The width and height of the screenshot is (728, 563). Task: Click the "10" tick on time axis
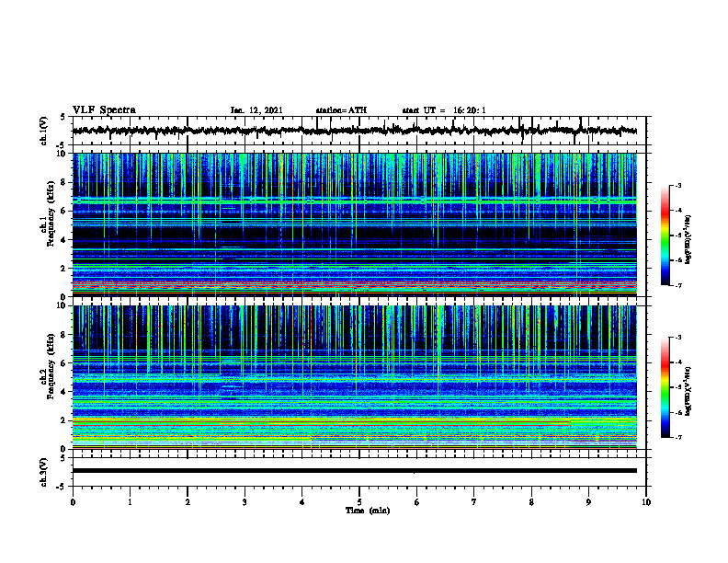click(646, 502)
